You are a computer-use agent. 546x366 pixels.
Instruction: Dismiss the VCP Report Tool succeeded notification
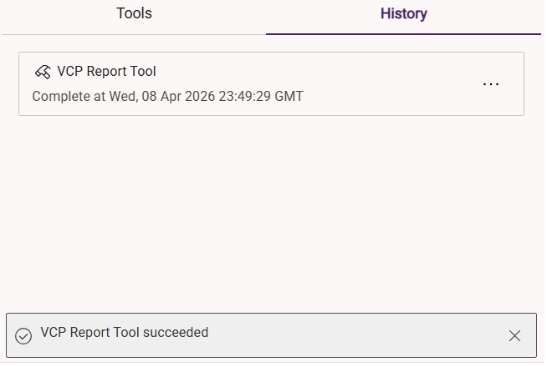(x=514, y=336)
